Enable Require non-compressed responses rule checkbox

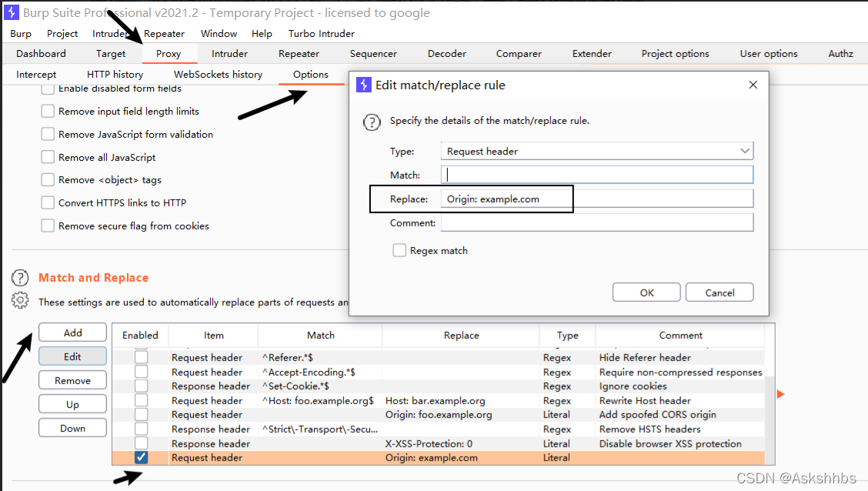141,372
